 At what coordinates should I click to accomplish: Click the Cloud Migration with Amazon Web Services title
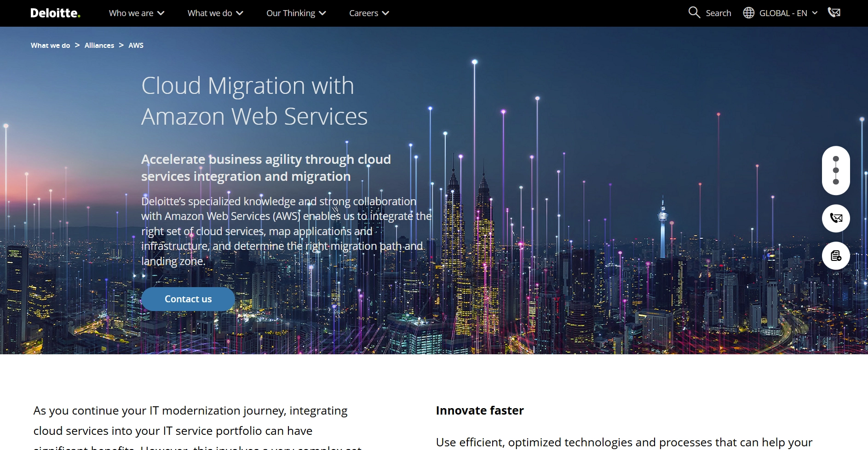[254, 101]
